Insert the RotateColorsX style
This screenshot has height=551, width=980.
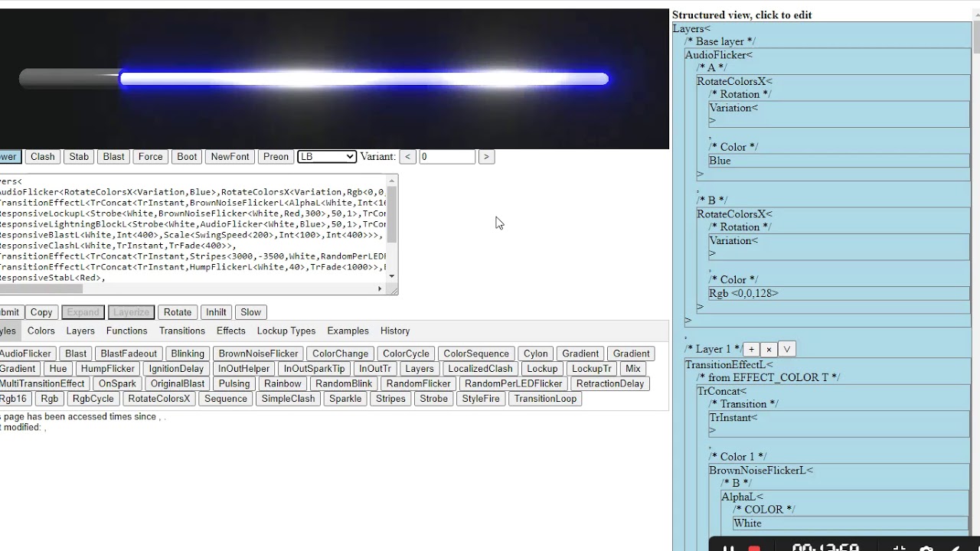click(159, 399)
